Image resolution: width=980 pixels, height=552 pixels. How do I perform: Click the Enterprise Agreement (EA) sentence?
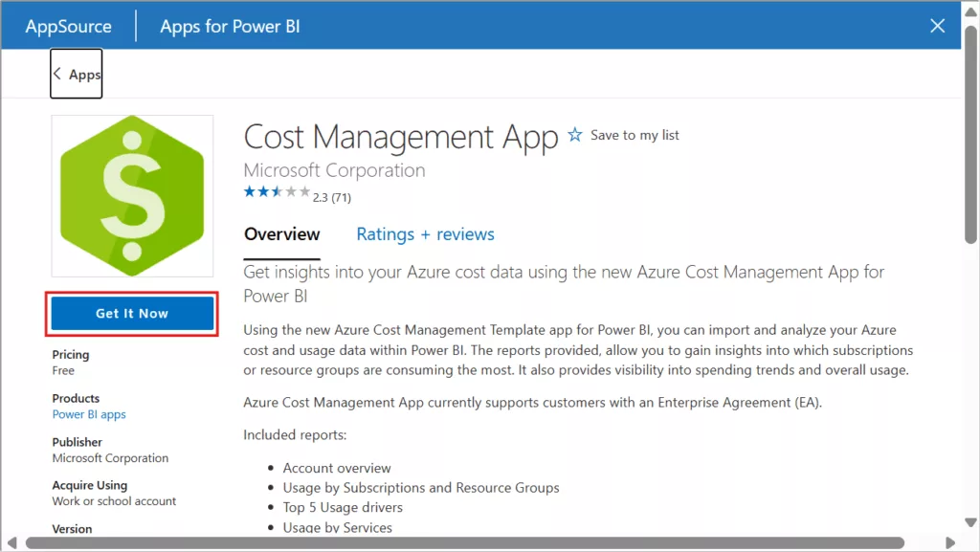(x=532, y=403)
